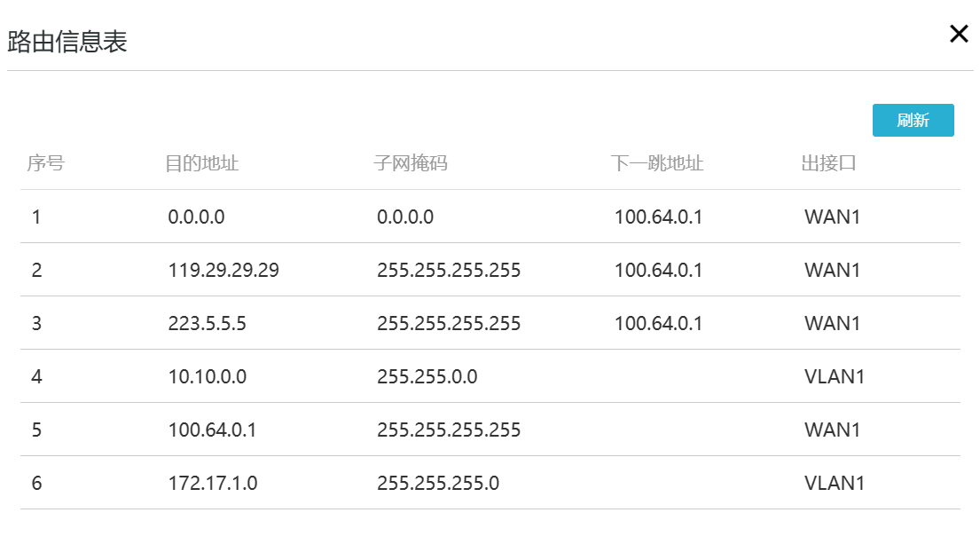Select the 子网掩码 column header
The width and height of the screenshot is (980, 552).
point(411,164)
